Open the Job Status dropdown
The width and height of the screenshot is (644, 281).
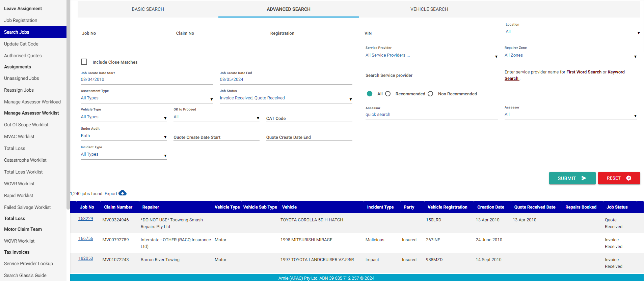tap(286, 98)
